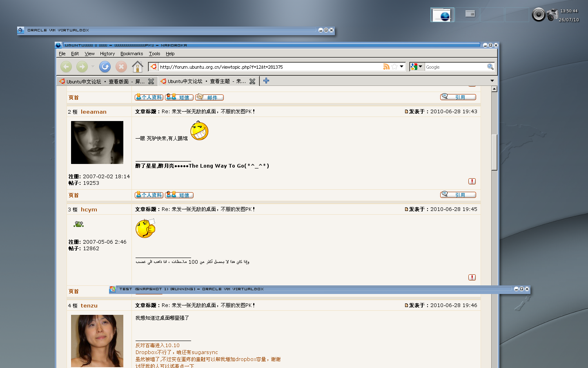Reload the page with the blue refresh icon
This screenshot has height=368, width=588.
105,67
